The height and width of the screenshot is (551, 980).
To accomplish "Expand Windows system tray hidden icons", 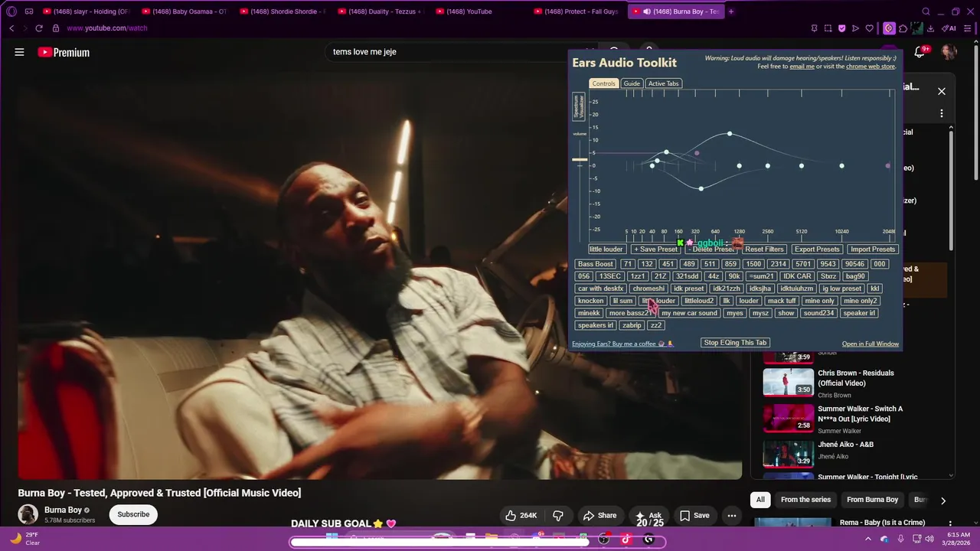I will pyautogui.click(x=867, y=539).
